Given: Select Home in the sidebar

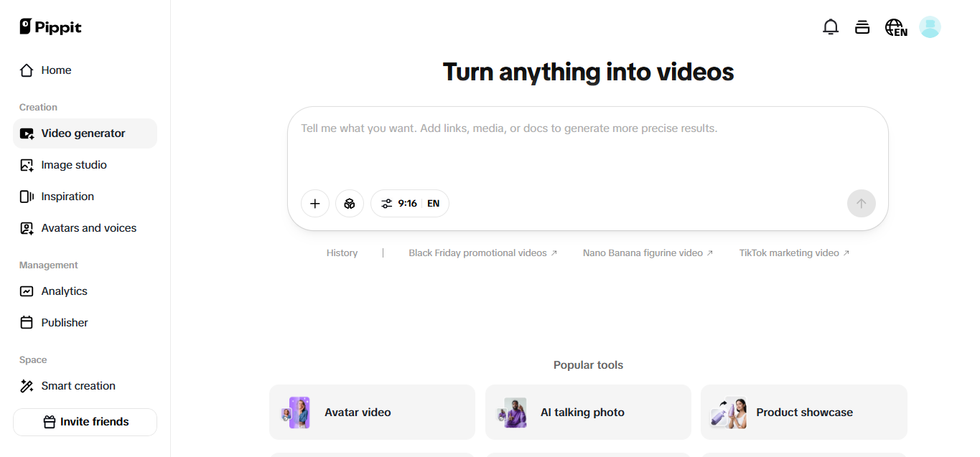Looking at the screenshot, I should [x=57, y=70].
